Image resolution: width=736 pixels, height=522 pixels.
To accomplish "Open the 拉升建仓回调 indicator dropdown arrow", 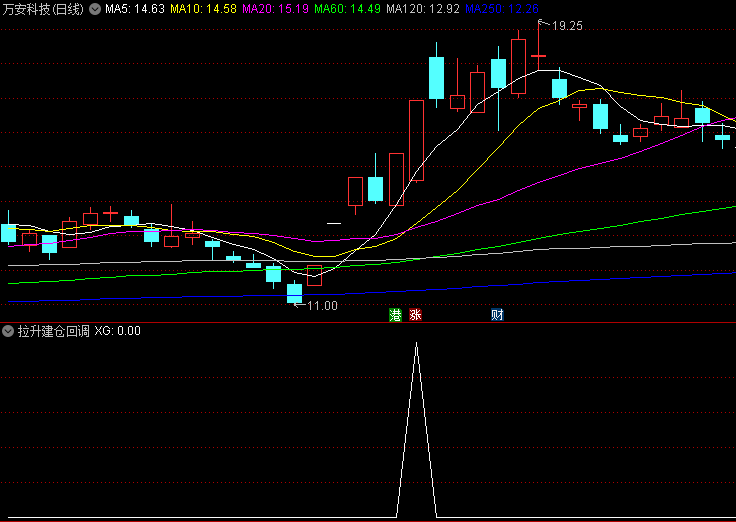I will 8,330.
